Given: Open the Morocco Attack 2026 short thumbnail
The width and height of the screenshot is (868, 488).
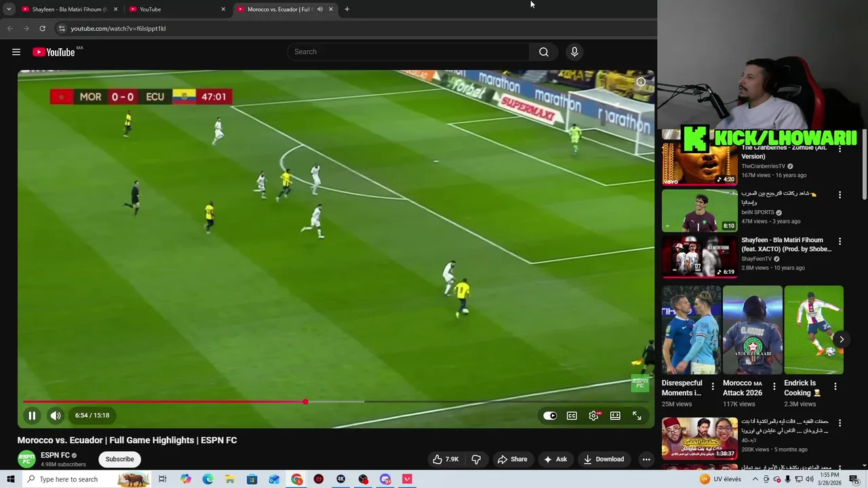Looking at the screenshot, I should [753, 330].
